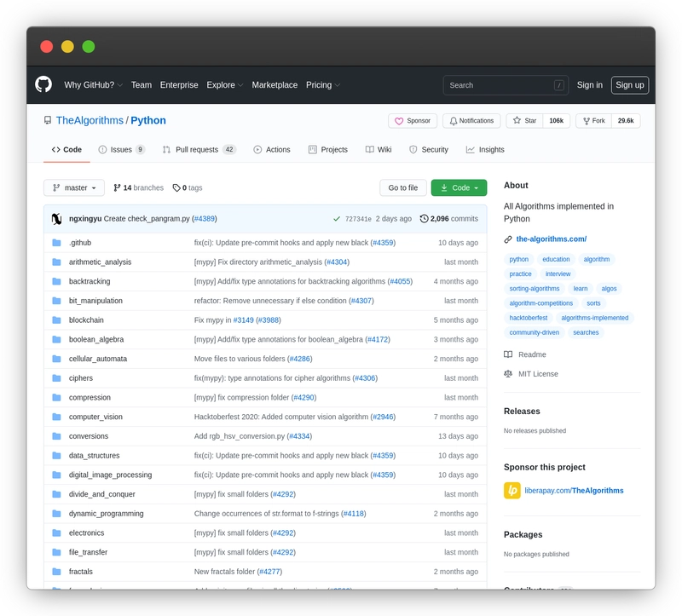Expand the Explore navigation menu

[224, 84]
